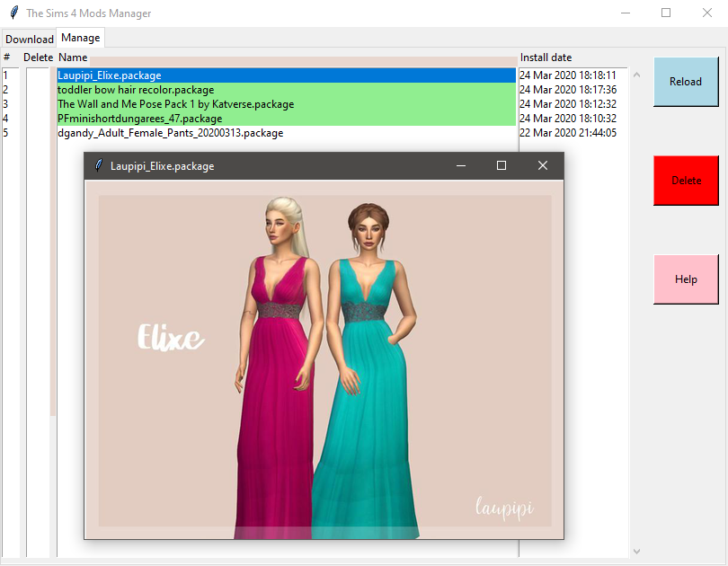Click row number 5 in the # column
Viewport: 728px width, 566px height.
pos(5,133)
